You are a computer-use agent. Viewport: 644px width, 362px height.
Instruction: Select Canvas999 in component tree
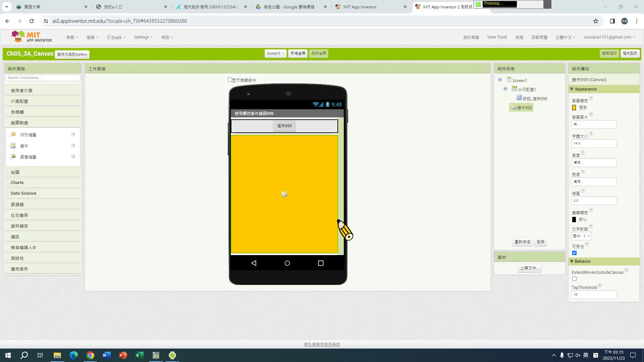[x=522, y=108]
